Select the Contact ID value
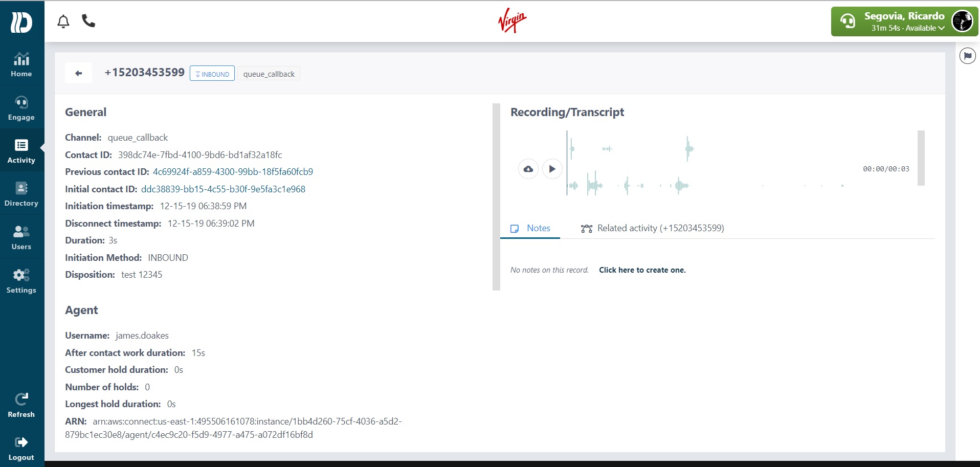Image resolution: width=980 pixels, height=467 pixels. (200, 155)
